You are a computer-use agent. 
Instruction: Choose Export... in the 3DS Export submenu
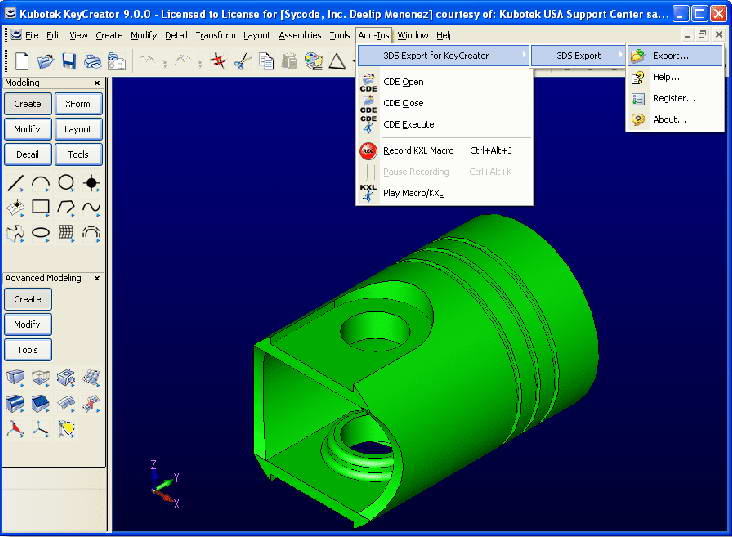point(675,56)
